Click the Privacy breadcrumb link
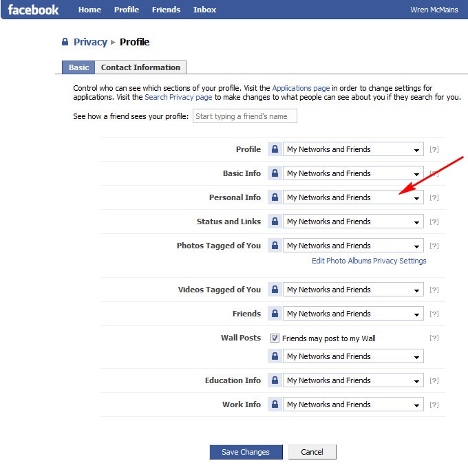The height and width of the screenshot is (476, 468). click(x=90, y=42)
